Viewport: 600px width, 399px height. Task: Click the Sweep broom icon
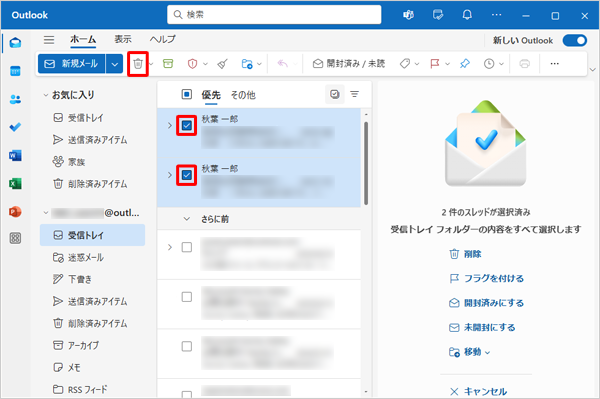222,64
